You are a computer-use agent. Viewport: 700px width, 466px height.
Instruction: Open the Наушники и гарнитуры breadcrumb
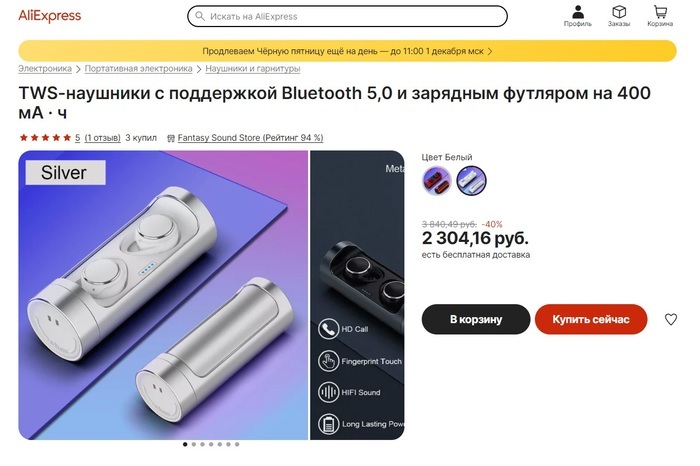pos(253,69)
